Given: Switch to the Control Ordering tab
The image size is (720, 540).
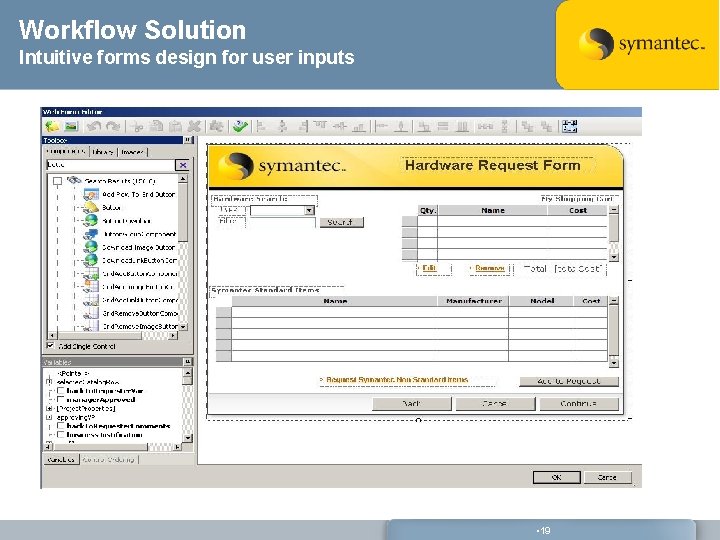Looking at the screenshot, I should 108,459.
